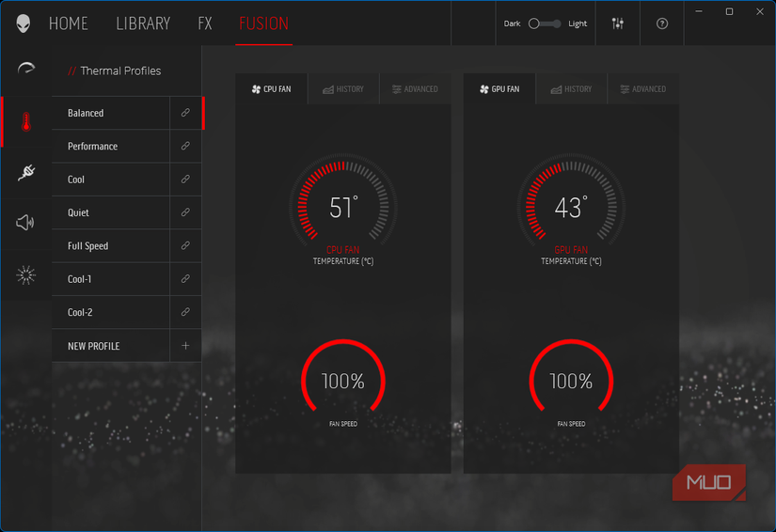Select the Full Speed thermal profile
This screenshot has width=776, height=532.
click(111, 245)
